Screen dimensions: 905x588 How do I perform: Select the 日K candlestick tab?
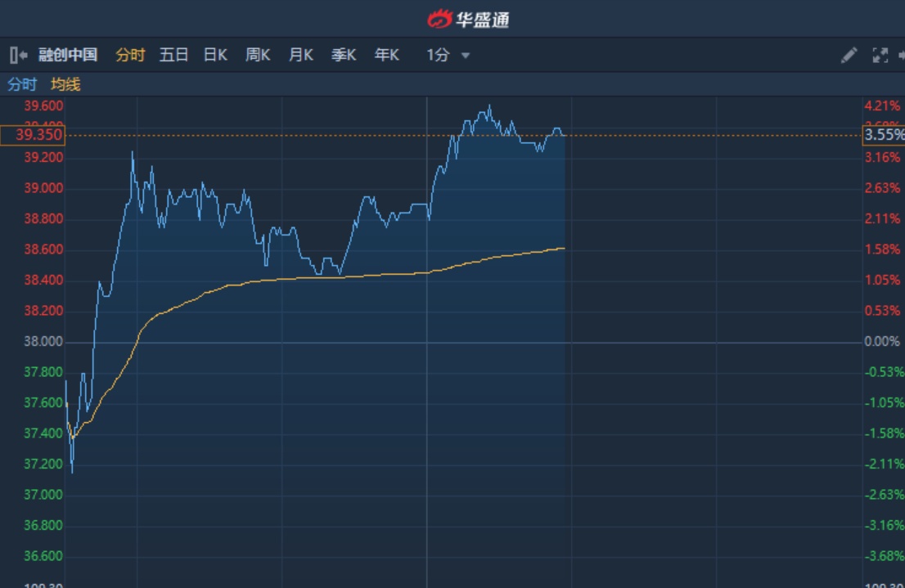pos(215,56)
